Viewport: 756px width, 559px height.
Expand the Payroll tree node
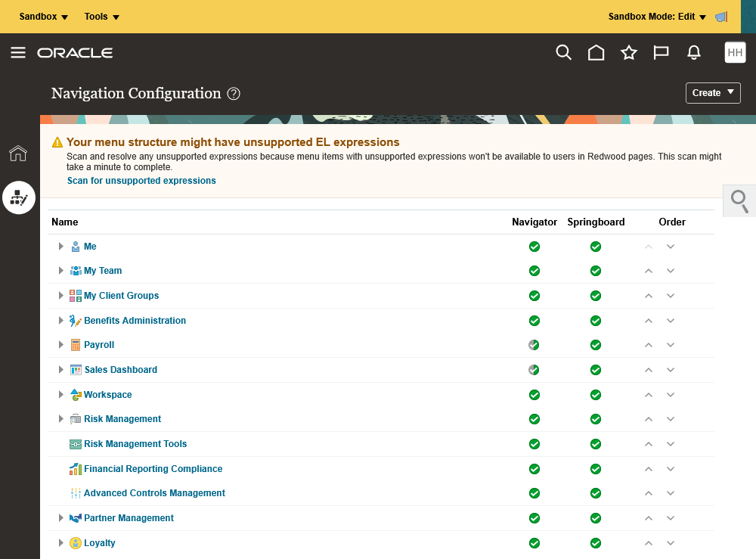click(60, 345)
